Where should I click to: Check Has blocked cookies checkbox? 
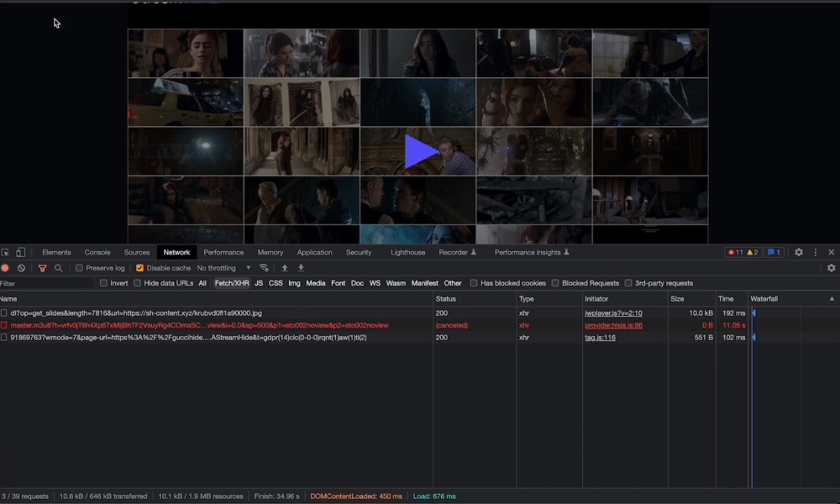pos(474,283)
